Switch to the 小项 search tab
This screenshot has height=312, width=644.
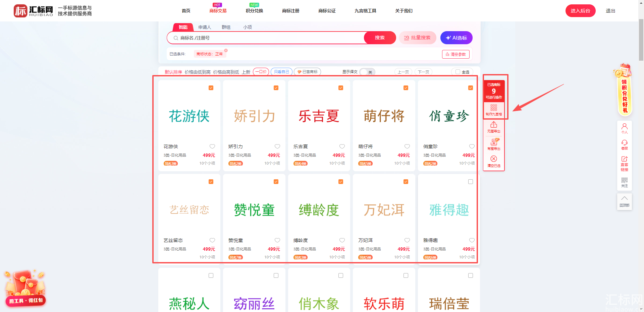[248, 27]
